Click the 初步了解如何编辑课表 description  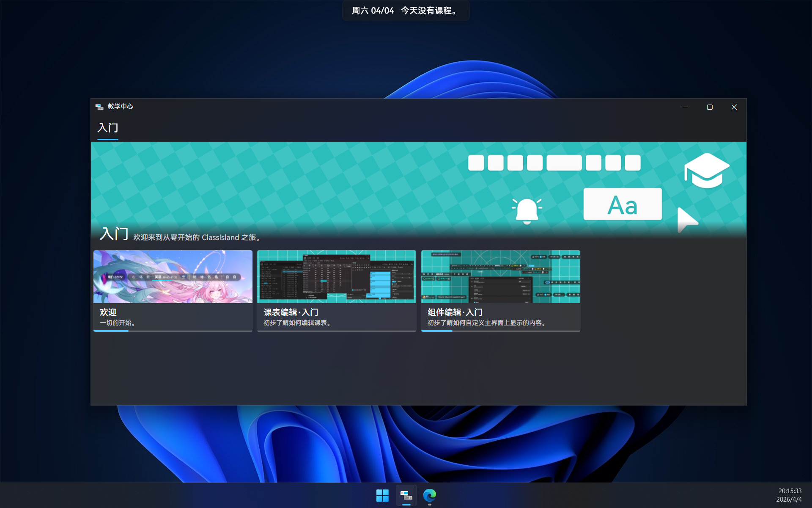[297, 323]
